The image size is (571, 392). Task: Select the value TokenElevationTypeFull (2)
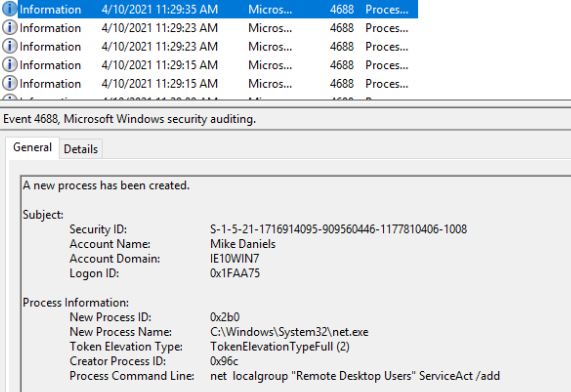[280, 346]
